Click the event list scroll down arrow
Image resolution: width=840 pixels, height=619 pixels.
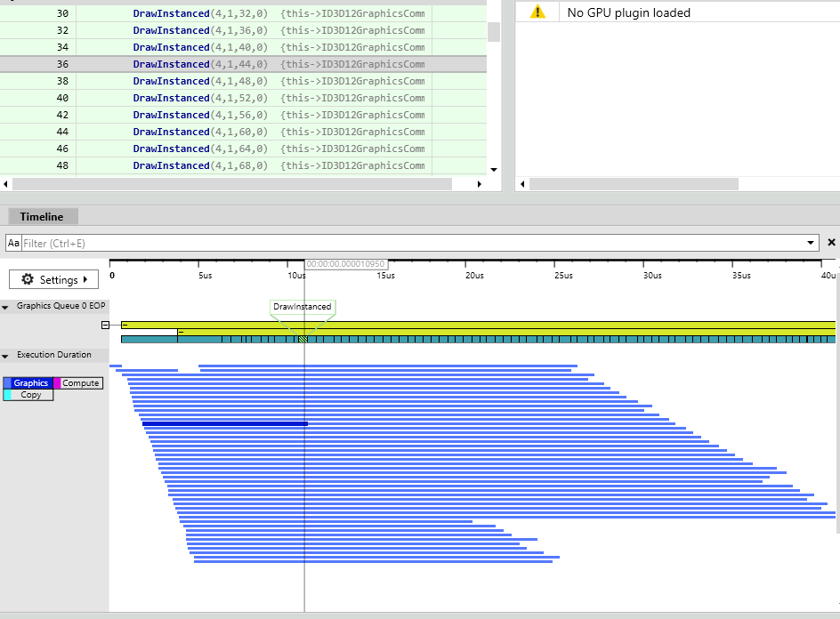pos(494,170)
